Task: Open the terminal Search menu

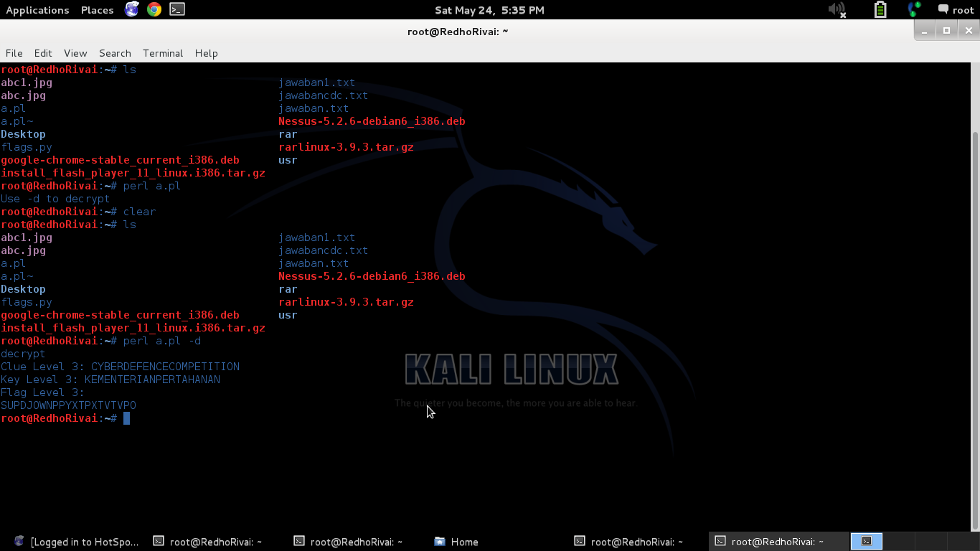Action: pos(115,53)
